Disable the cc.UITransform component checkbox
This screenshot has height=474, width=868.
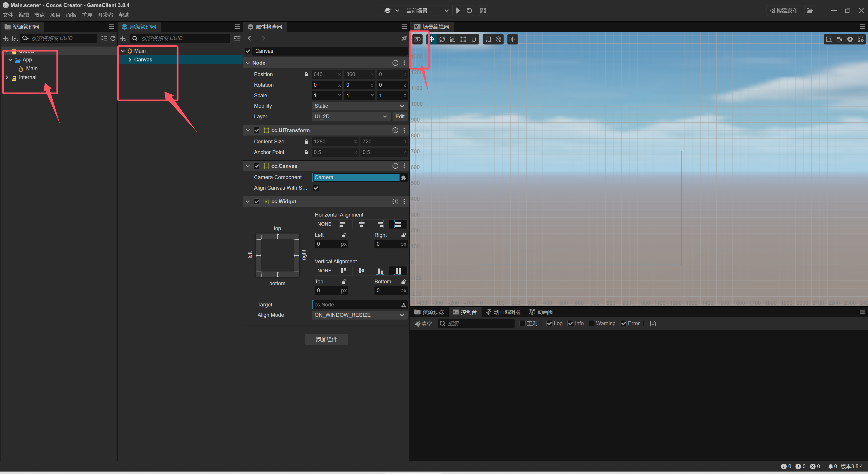pos(257,130)
